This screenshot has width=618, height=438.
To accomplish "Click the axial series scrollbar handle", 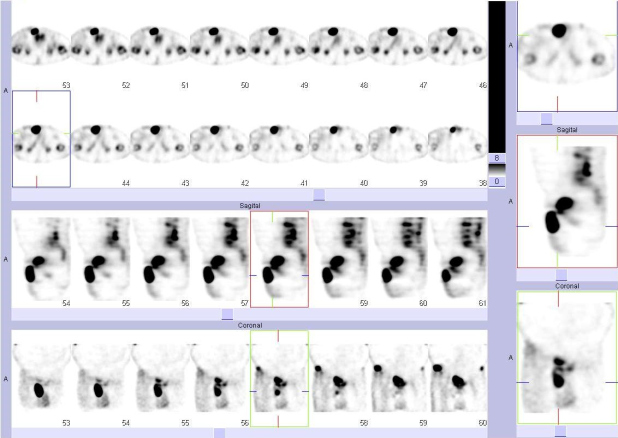I will (318, 196).
